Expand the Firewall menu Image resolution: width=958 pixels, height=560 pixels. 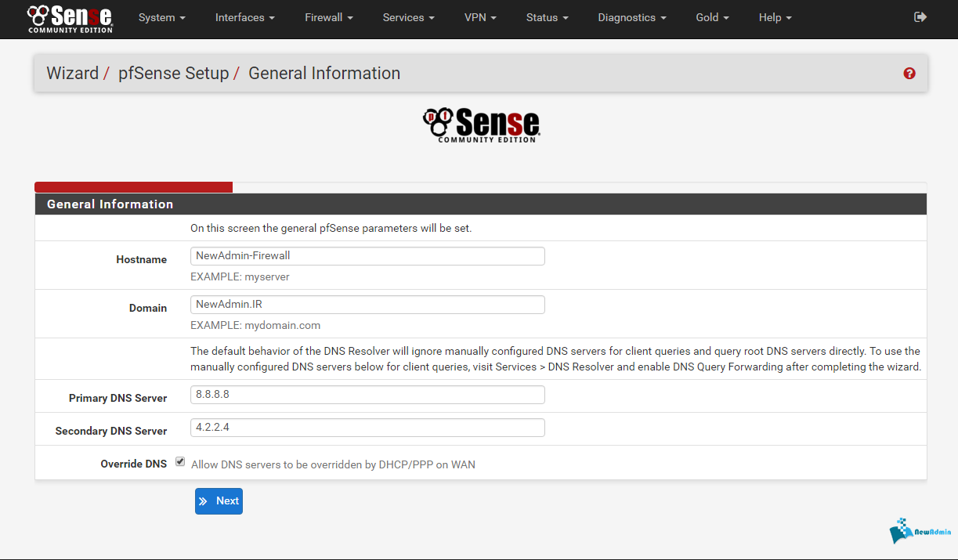tap(329, 17)
